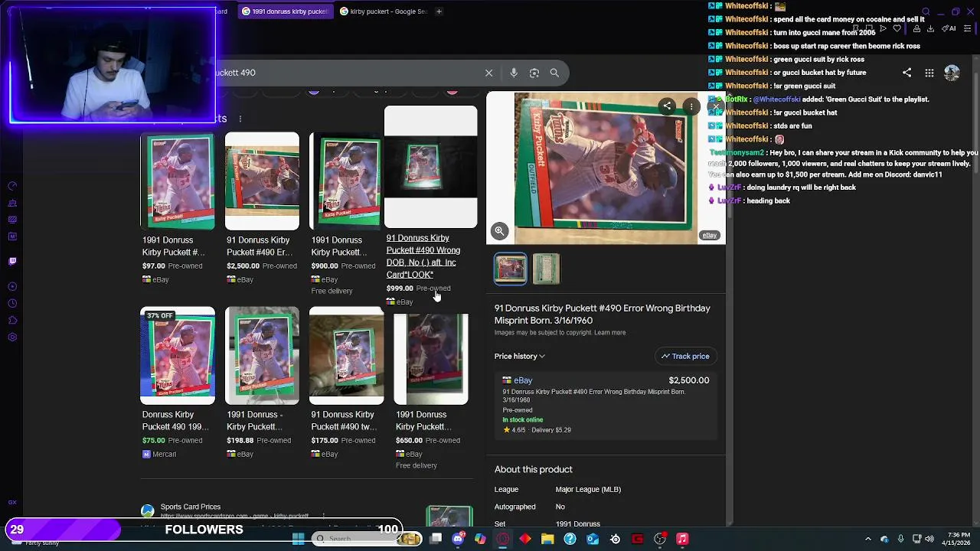Image resolution: width=980 pixels, height=551 pixels.
Task: Open the $650.00 Donruss Puckett listing
Action: (430, 389)
